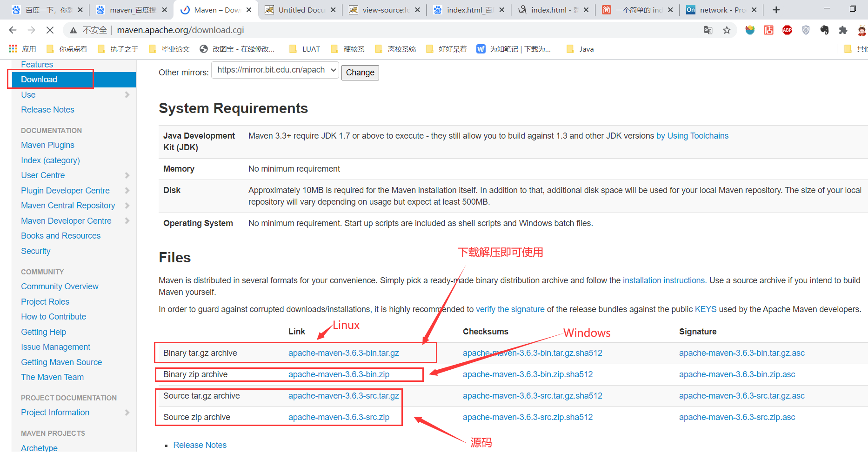The image size is (868, 453).
Task: Expand Plugin Developer Centre submenu arrow
Action: pyautogui.click(x=127, y=191)
